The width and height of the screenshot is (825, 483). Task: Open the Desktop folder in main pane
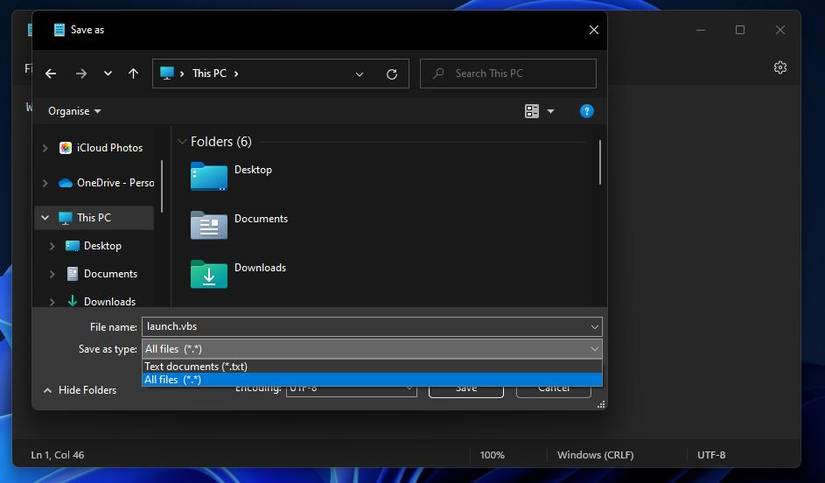click(252, 170)
